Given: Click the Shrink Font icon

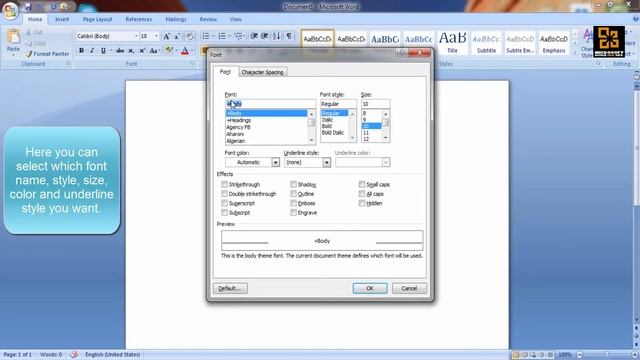Looking at the screenshot, I should coord(177,36).
